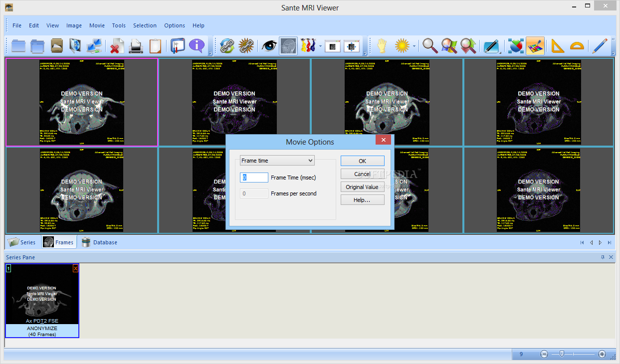Switch to the Database tab
Screen dimensions: 620x364
[x=100, y=242]
